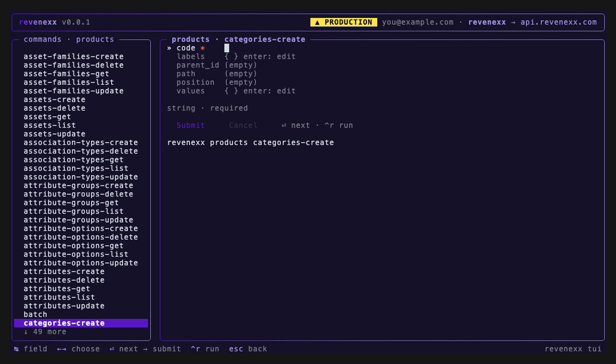Click the enter next hint in form

[296, 125]
